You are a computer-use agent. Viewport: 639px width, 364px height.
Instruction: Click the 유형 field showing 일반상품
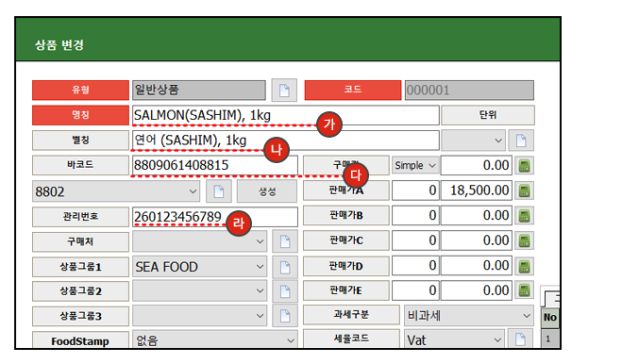pos(199,90)
